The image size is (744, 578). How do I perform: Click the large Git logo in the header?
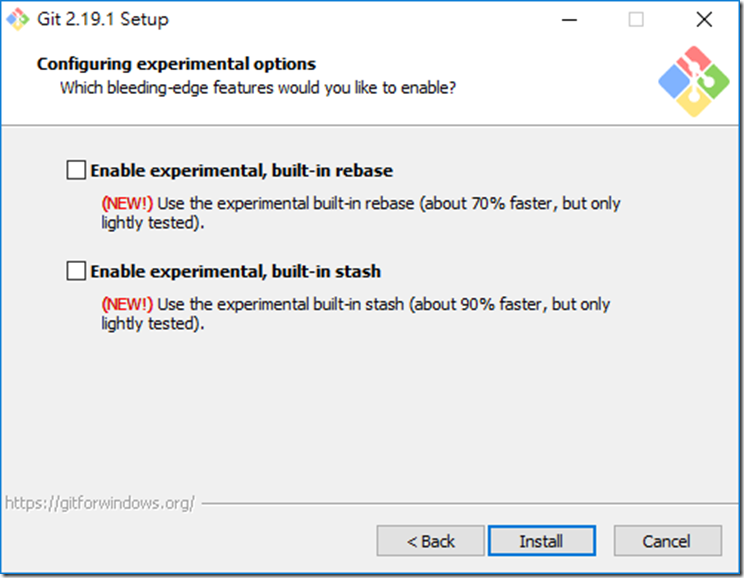coord(694,81)
